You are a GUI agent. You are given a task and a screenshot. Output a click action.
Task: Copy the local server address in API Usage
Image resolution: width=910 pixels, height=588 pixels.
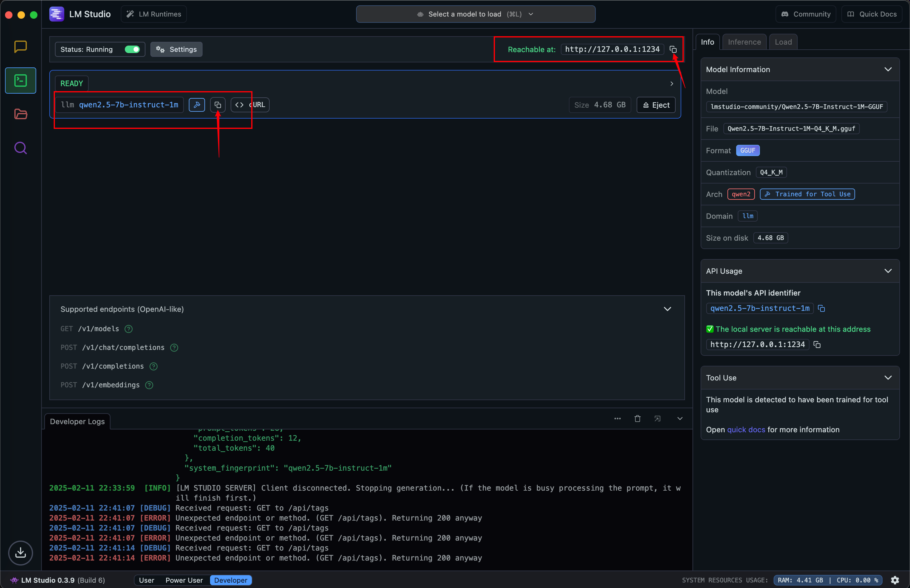point(817,345)
